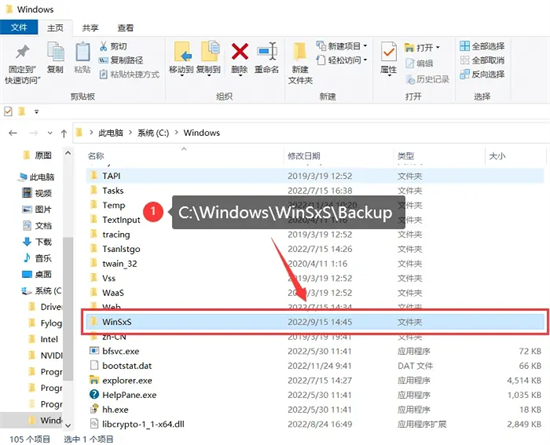Open the Easy access dropdown arrow
This screenshot has width=550, height=445.
[x=365, y=60]
